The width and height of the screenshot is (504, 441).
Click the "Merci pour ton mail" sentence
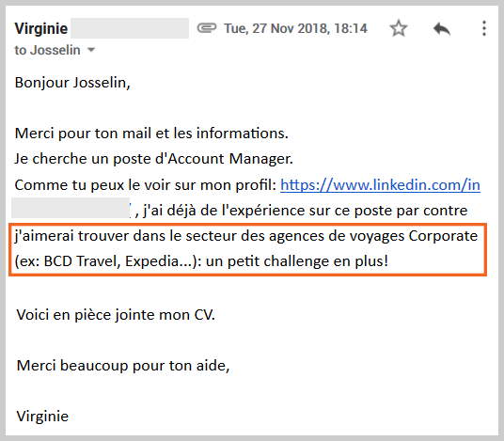(x=151, y=134)
